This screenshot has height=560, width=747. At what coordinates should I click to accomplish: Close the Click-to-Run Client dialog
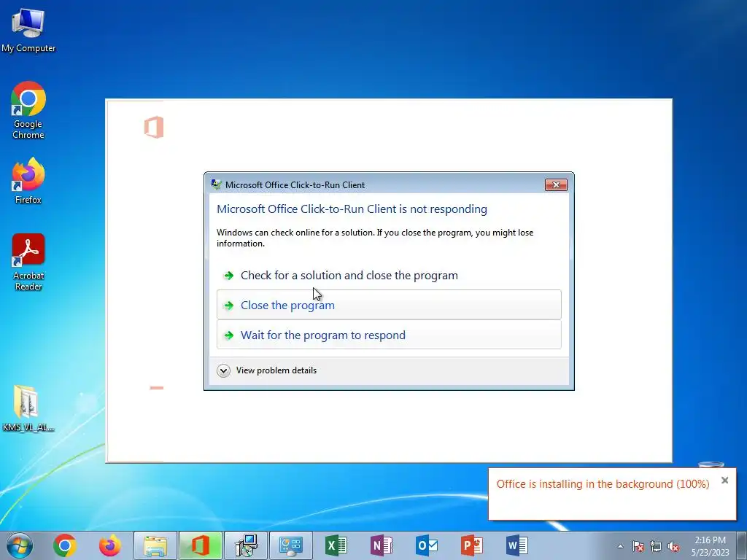click(556, 184)
